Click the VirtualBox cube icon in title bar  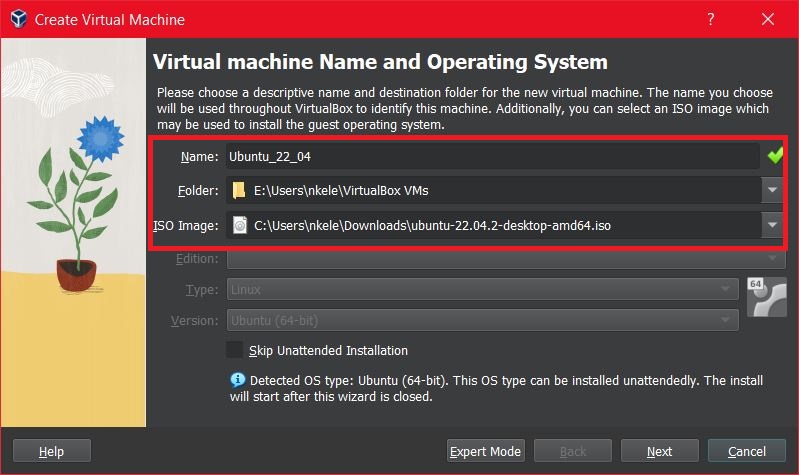click(x=19, y=19)
